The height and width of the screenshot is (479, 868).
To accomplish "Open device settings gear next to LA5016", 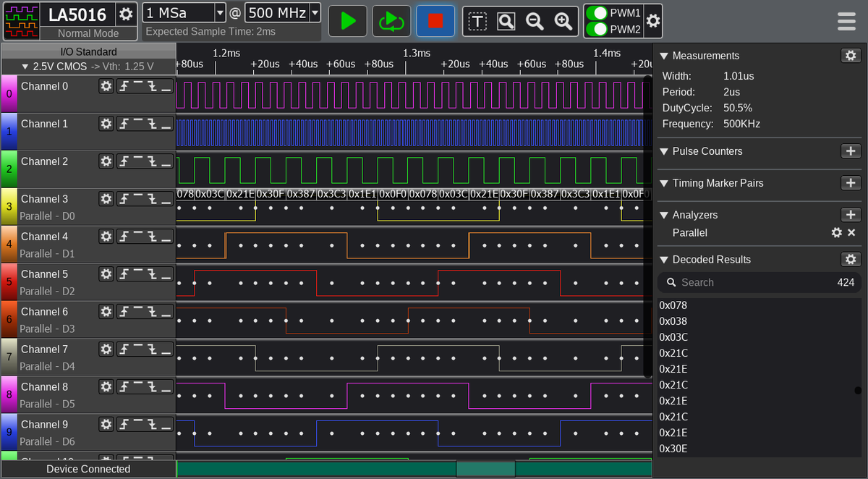I will point(126,14).
